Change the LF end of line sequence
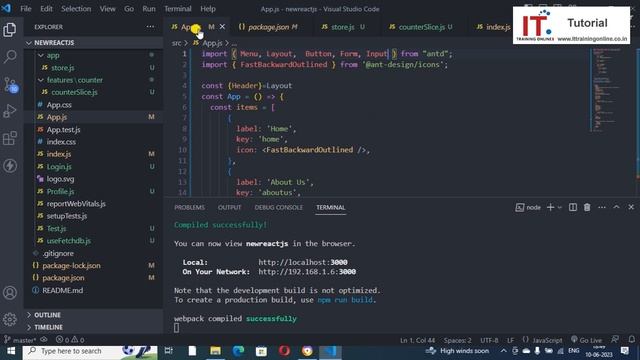 511,340
